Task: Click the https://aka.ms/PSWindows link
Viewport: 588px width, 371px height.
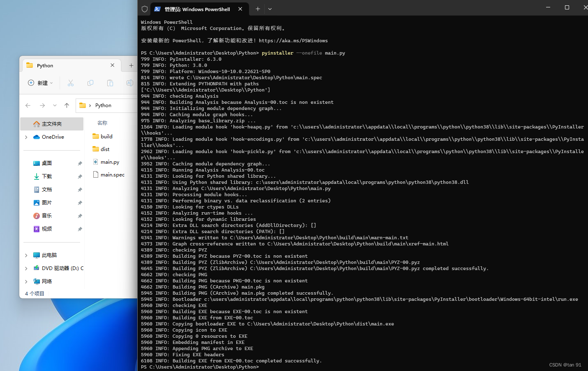Action: click(293, 41)
